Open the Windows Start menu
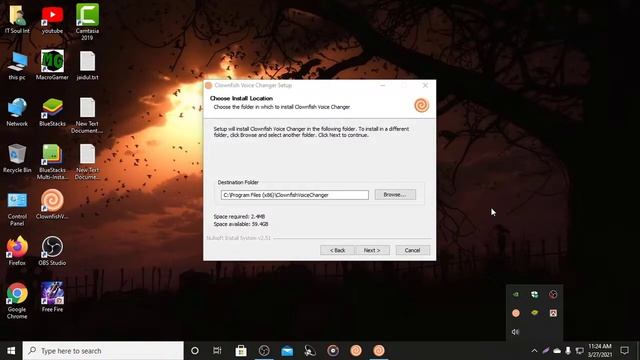Screen dimensions: 640x360 click(x=11, y=351)
